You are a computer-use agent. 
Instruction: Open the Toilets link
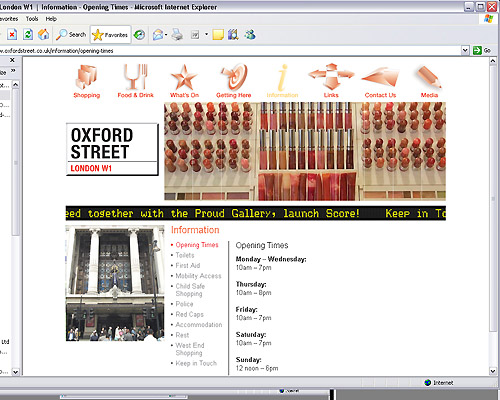click(185, 255)
